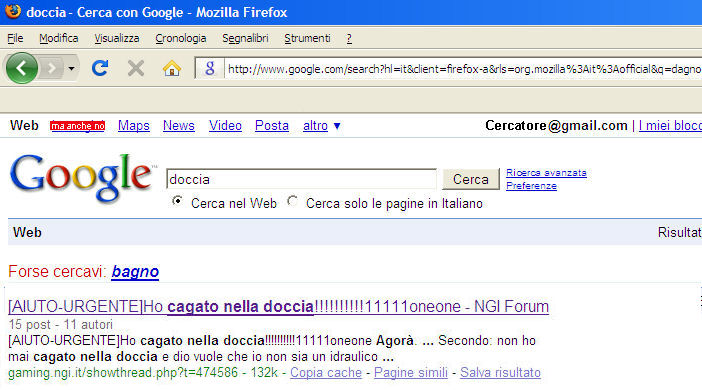This screenshot has height=390, width=702.
Task: Open the Posta link
Action: 272,126
